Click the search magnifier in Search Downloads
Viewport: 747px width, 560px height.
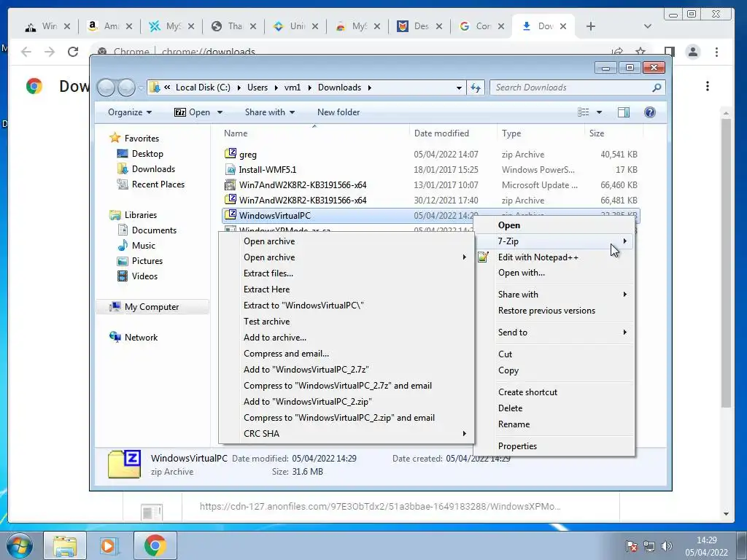pyautogui.click(x=657, y=87)
